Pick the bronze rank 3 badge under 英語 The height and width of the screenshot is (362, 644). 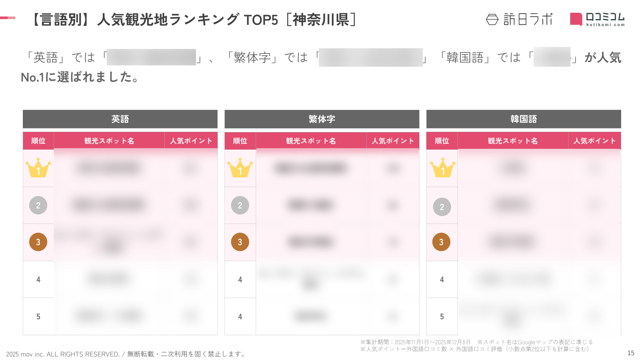38,242
